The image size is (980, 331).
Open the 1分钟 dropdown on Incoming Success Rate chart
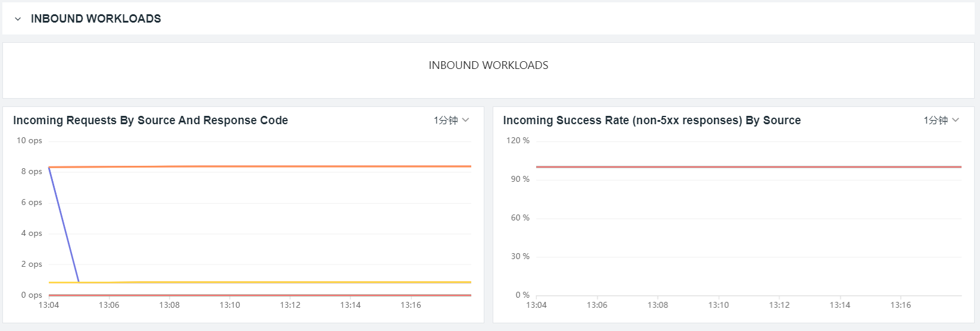point(941,120)
